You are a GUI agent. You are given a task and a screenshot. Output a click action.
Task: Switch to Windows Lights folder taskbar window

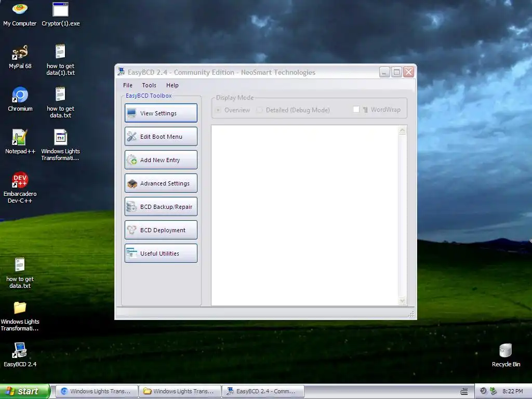[x=179, y=391]
